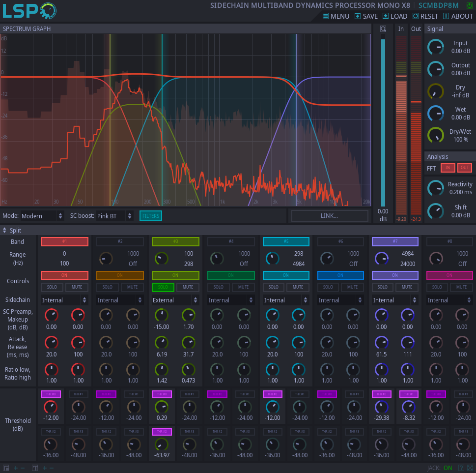
Task: Click band #3 Ratio low knob reading 1.42
Action: 161,369
